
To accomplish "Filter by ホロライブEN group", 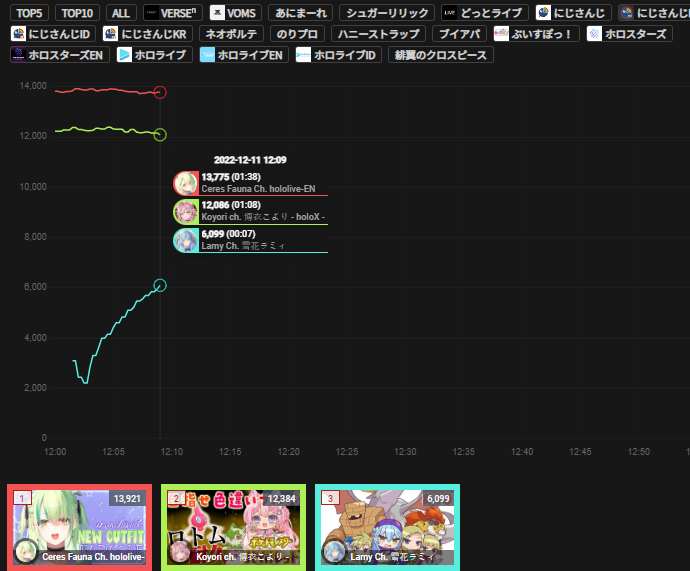I will [244, 55].
